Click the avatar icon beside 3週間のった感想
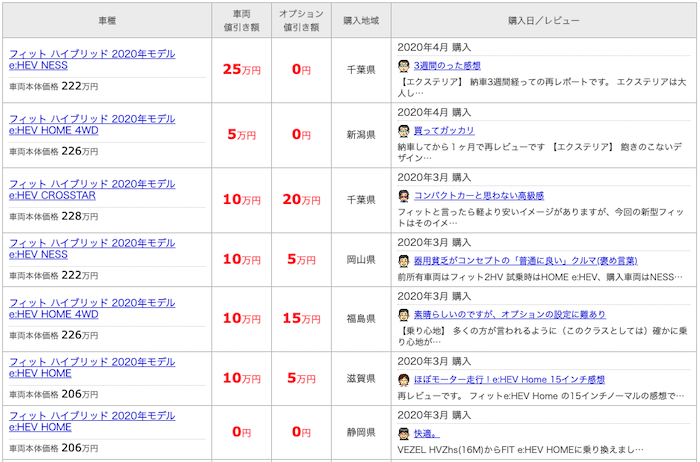 [404, 66]
